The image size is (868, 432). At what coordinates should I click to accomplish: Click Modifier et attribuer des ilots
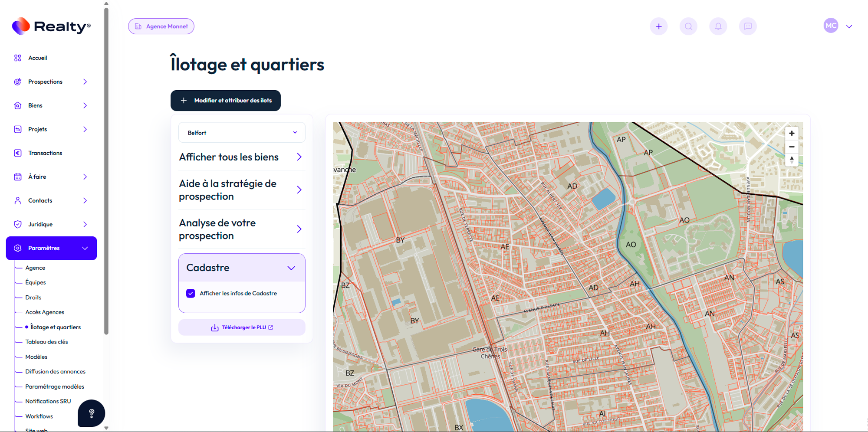click(226, 101)
